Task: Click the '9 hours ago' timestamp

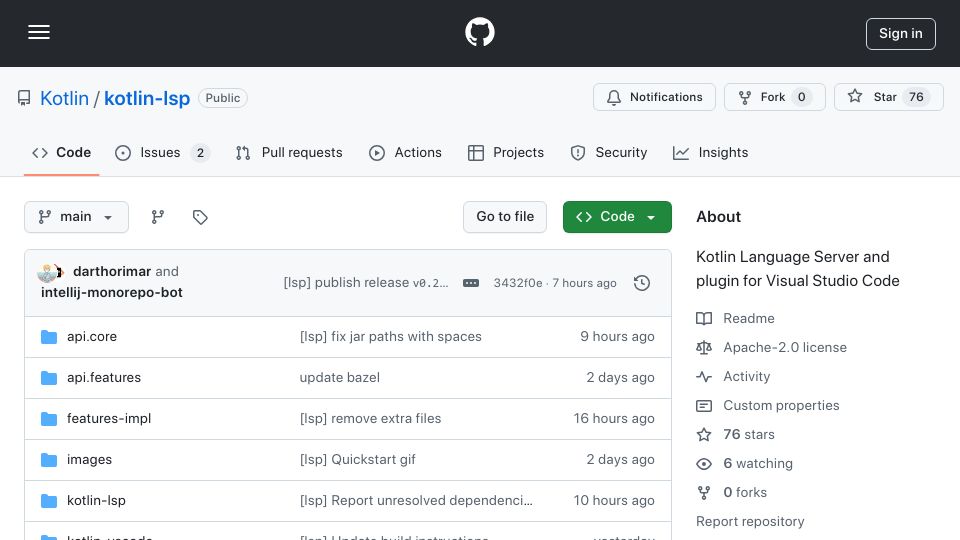Action: [x=617, y=336]
